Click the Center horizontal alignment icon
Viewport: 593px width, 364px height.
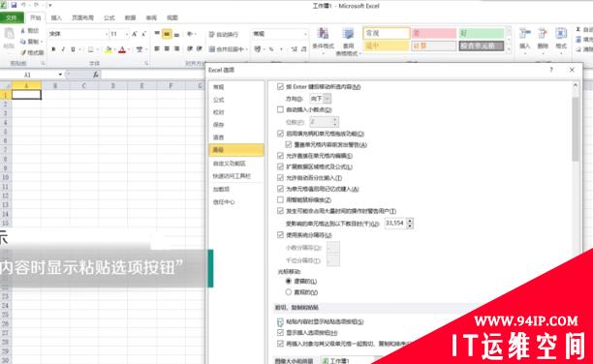pos(167,49)
